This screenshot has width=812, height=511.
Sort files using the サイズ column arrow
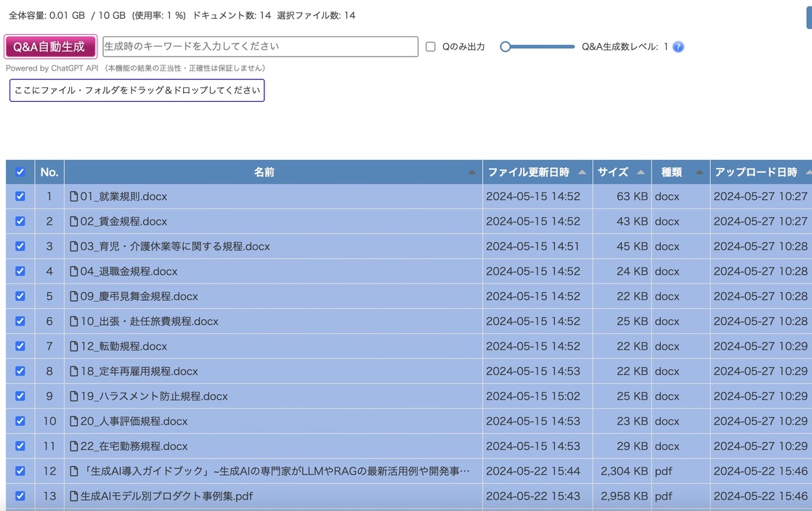(x=640, y=172)
